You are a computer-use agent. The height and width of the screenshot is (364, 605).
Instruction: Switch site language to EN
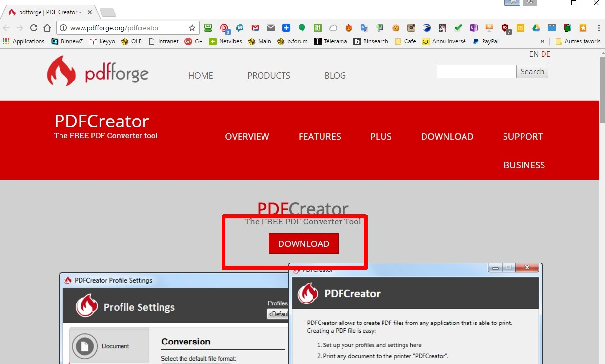pos(534,54)
